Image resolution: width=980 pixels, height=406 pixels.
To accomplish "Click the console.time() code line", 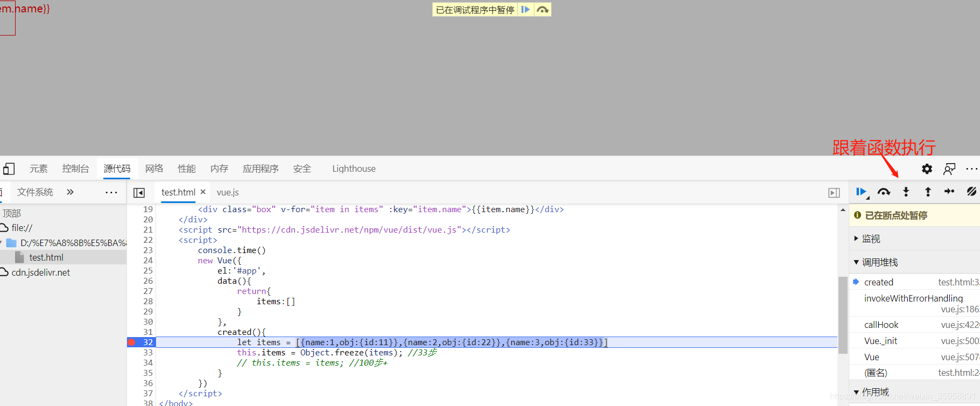I will tap(232, 250).
